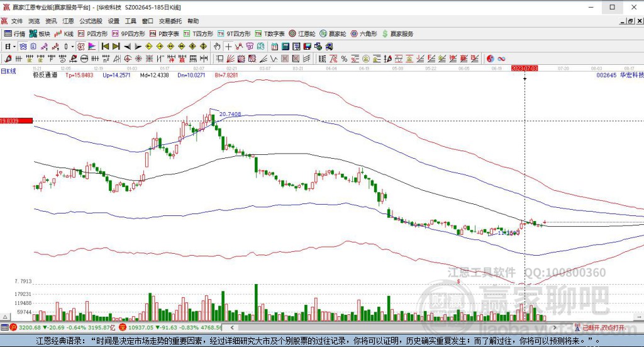Jump to last bar with ▶| icon
This screenshot has height=347, width=644.
(x=116, y=47)
